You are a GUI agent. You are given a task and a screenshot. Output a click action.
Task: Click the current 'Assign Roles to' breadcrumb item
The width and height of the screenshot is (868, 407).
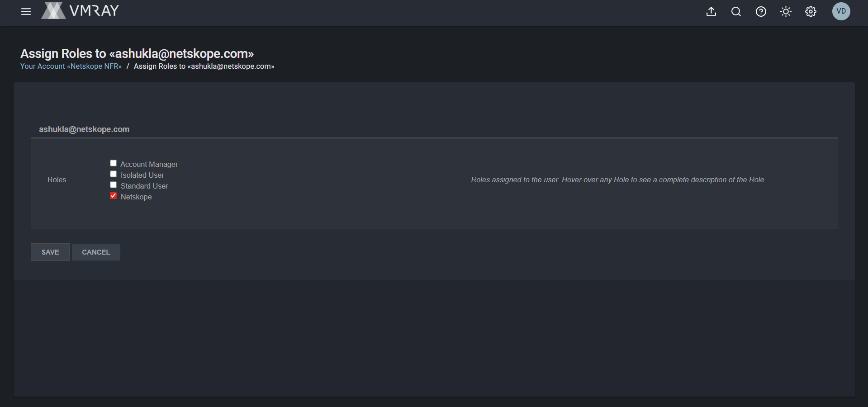pos(204,66)
